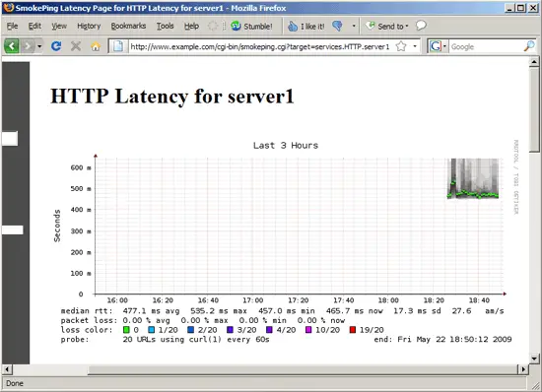Click the upper white sidebar menu item
Viewport: 542px width, 392px height.
10,138
